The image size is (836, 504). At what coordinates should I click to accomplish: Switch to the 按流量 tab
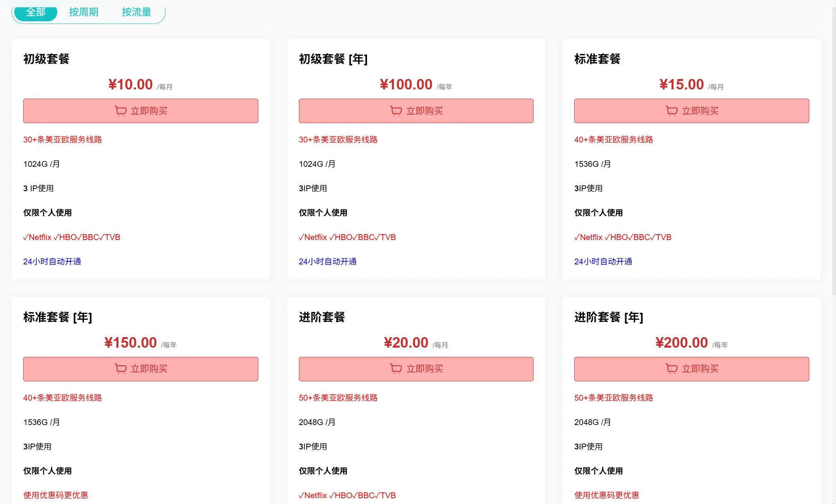(136, 12)
